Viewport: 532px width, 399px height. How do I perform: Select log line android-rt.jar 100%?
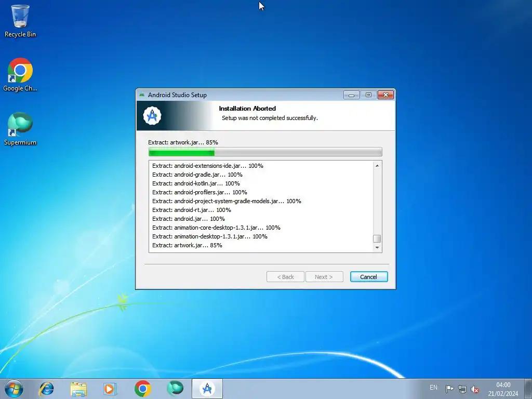pos(191,210)
